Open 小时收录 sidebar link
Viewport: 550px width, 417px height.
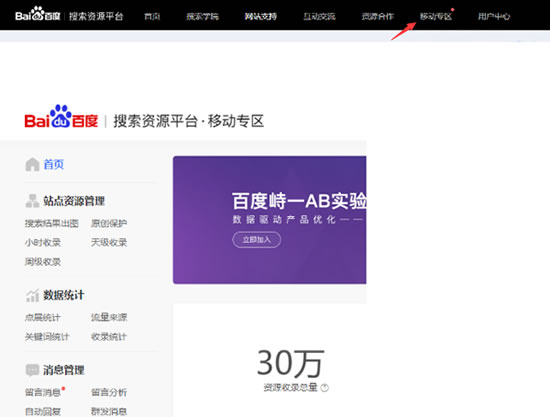tap(42, 242)
